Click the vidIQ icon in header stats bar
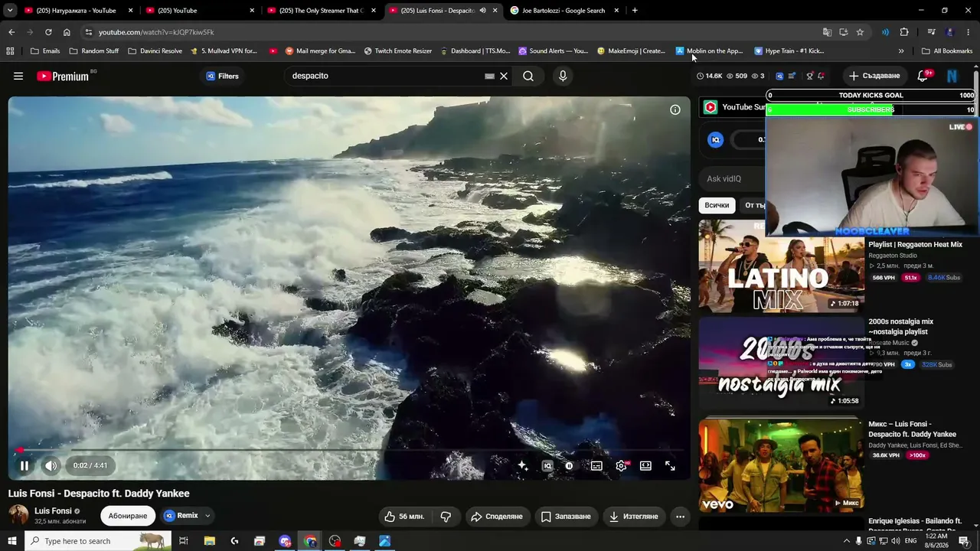This screenshot has height=551, width=980. pyautogui.click(x=779, y=76)
